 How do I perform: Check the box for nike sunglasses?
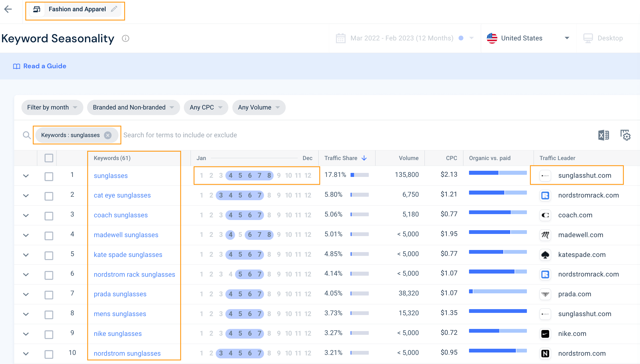click(x=49, y=334)
